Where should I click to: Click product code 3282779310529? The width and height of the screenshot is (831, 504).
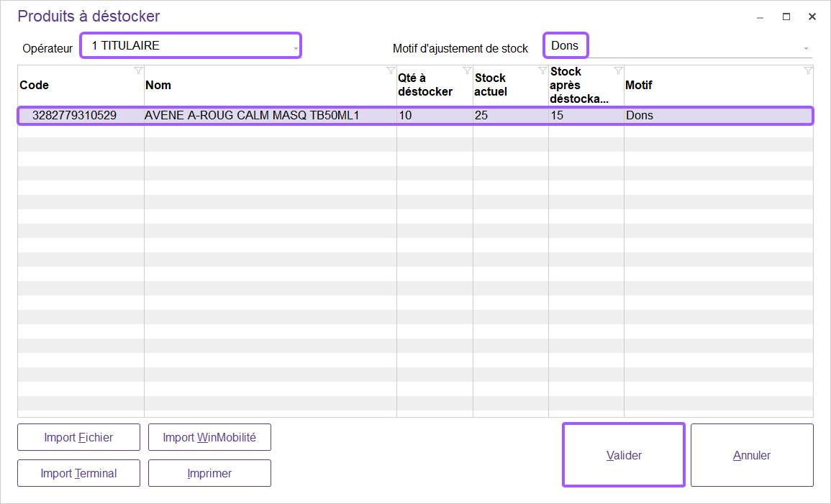[x=75, y=115]
